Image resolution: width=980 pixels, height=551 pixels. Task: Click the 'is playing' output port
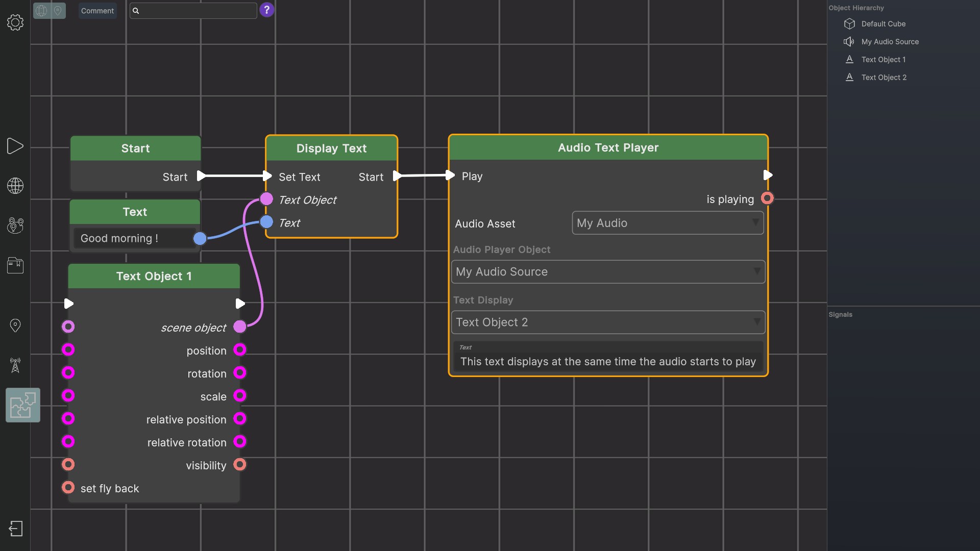[x=767, y=198]
